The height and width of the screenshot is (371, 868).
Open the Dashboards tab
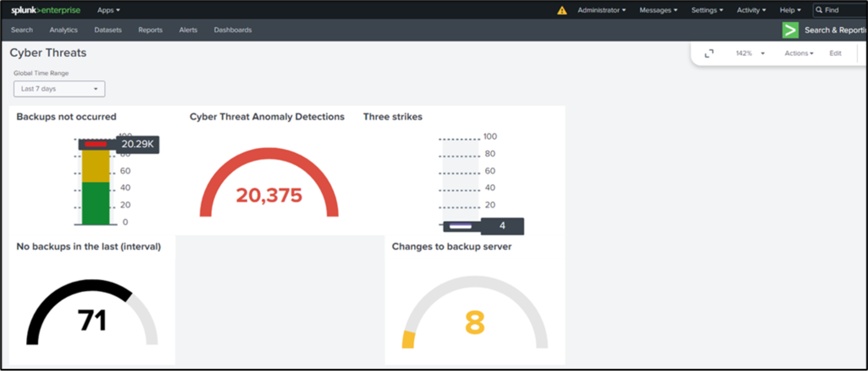(232, 30)
